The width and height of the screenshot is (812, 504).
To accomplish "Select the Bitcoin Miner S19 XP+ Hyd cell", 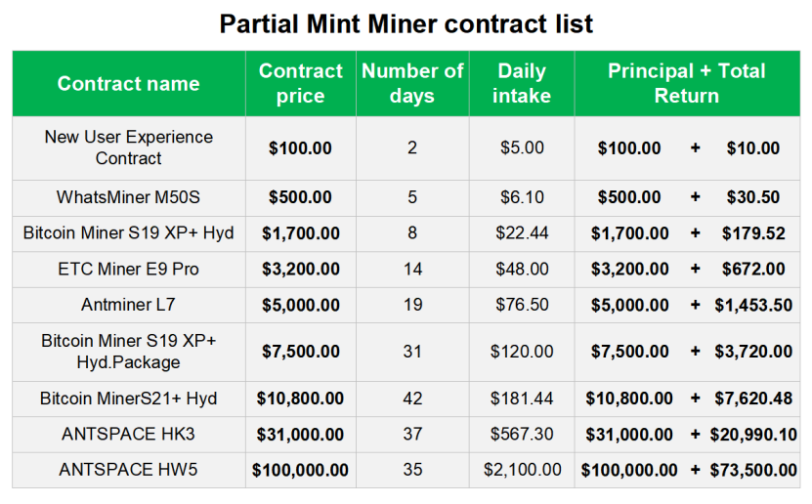I will coord(128,233).
